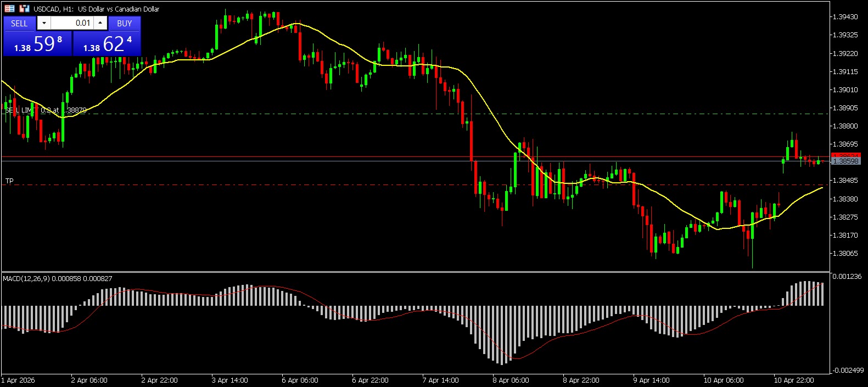Click the 1.39430 price scale label
The image size is (868, 387).
[x=845, y=17]
